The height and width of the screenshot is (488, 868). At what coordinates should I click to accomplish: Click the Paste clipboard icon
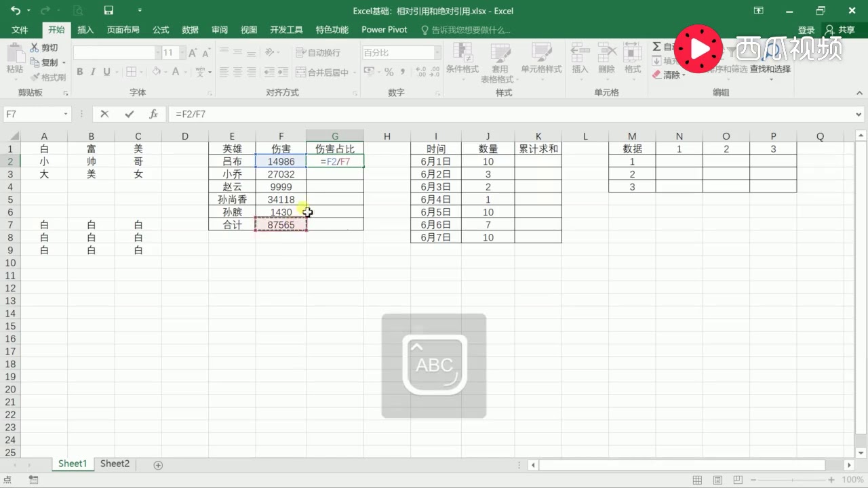(14, 53)
